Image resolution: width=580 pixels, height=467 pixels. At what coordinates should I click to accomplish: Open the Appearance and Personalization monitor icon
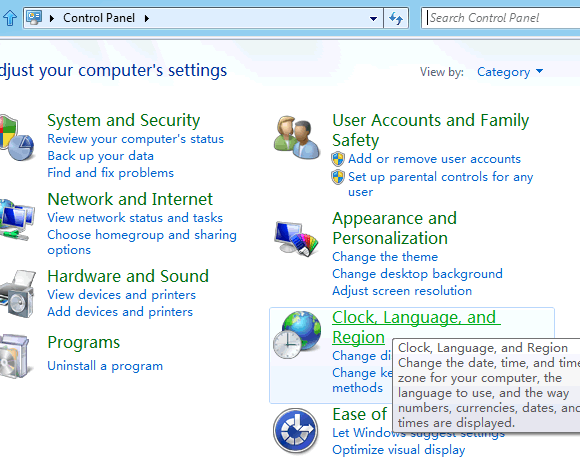[x=297, y=238]
